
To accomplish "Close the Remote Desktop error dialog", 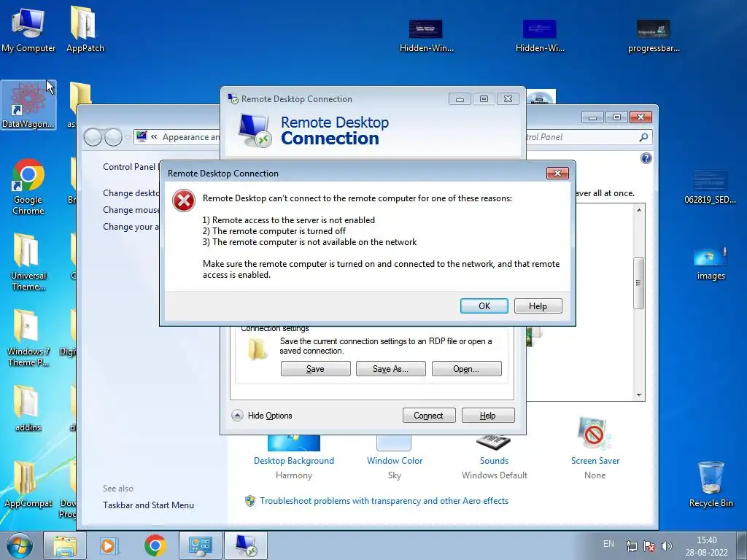I will [557, 173].
